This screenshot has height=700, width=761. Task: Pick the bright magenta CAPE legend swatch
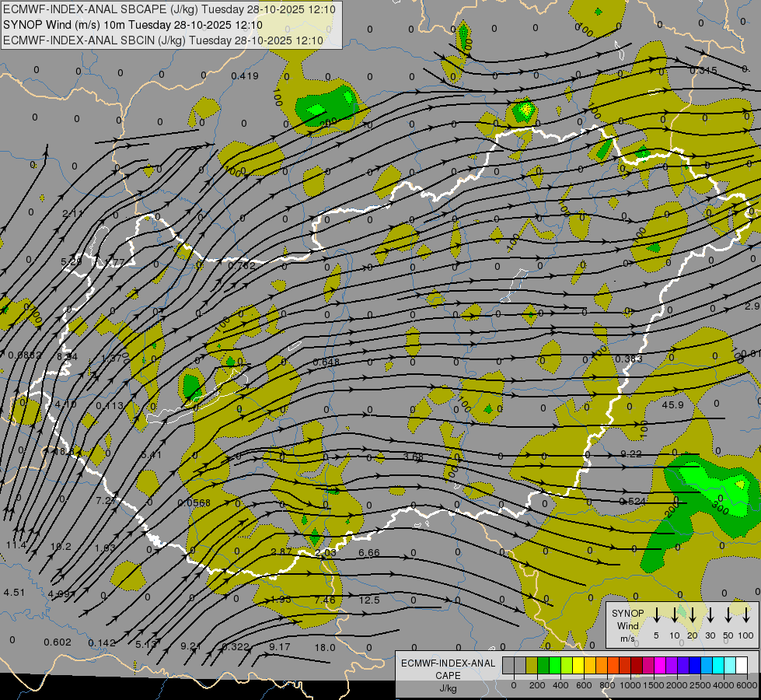pyautogui.click(x=660, y=665)
